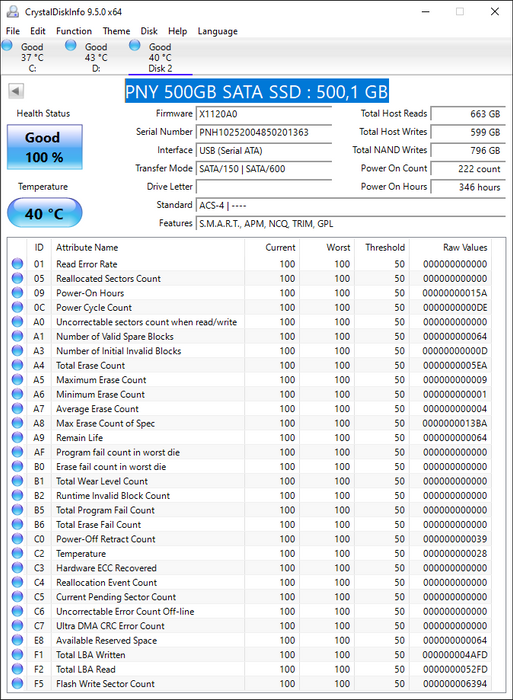Image resolution: width=513 pixels, height=700 pixels.
Task: Click status orb for Hardware ECC Recovered
Action: 17,568
